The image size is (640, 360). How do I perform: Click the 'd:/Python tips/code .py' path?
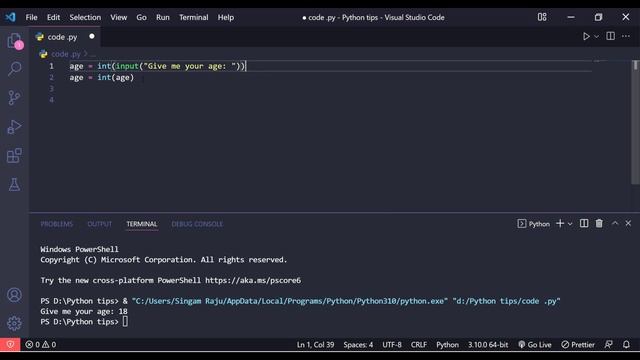[x=506, y=301]
